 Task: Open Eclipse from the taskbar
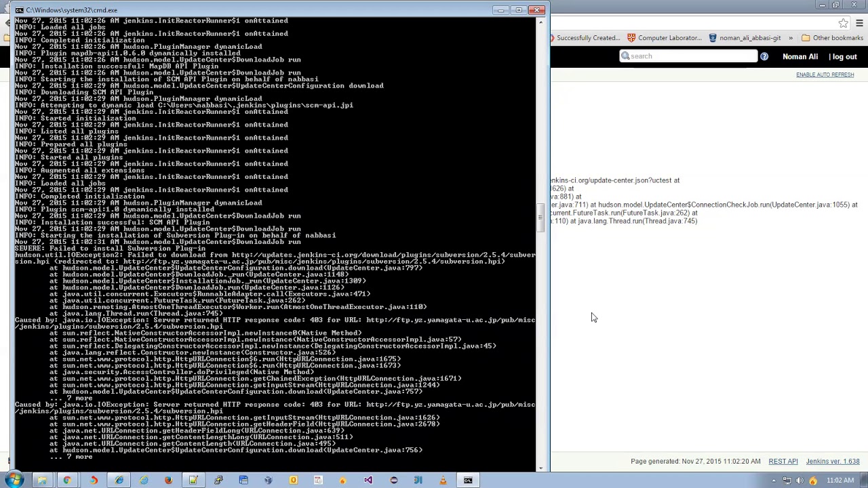(393, 481)
